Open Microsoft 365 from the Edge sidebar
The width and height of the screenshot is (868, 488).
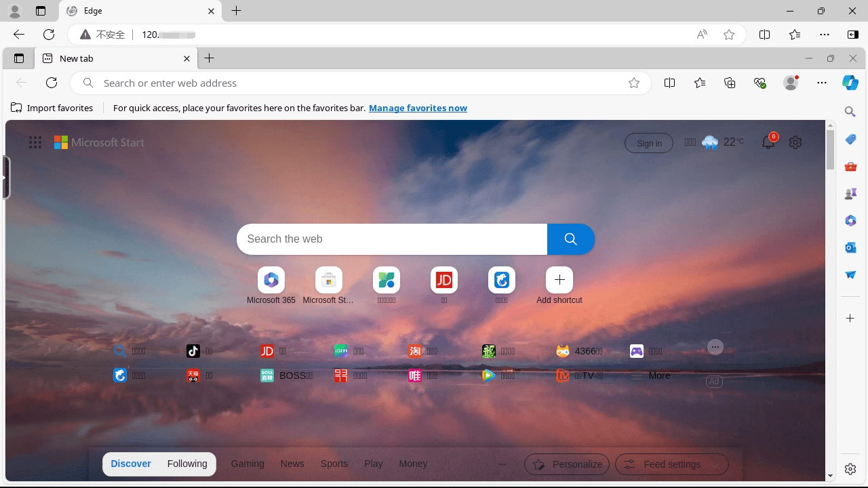tap(850, 220)
